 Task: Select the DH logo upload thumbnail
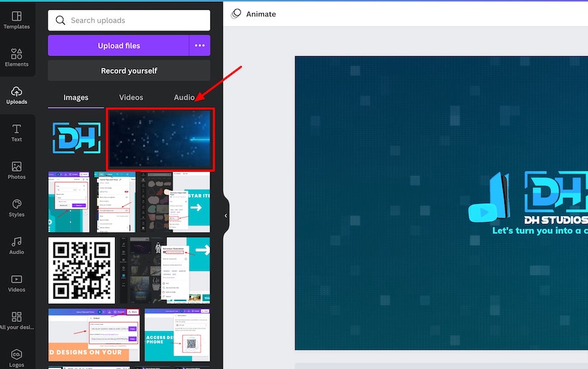coord(76,138)
